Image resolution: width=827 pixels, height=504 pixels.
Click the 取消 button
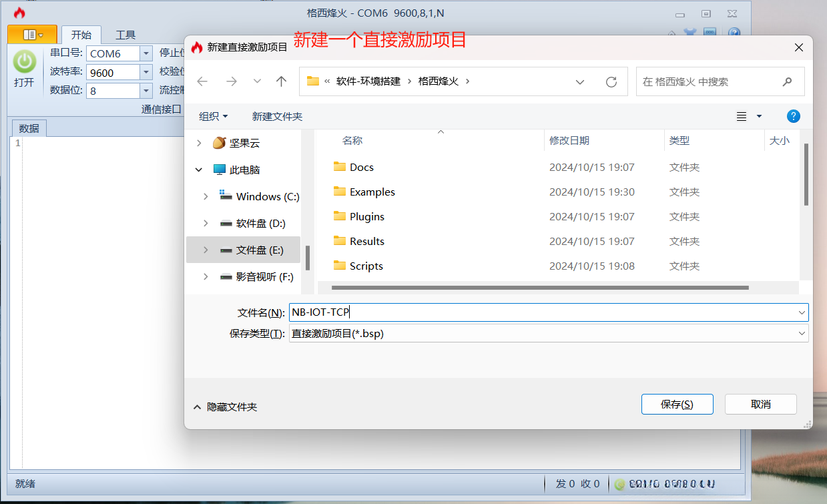[x=761, y=404]
